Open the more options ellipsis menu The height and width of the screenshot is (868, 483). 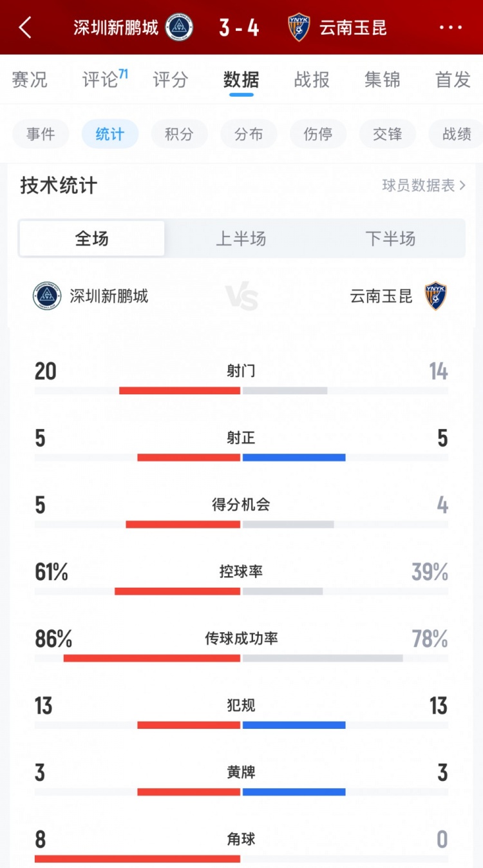coord(451,28)
